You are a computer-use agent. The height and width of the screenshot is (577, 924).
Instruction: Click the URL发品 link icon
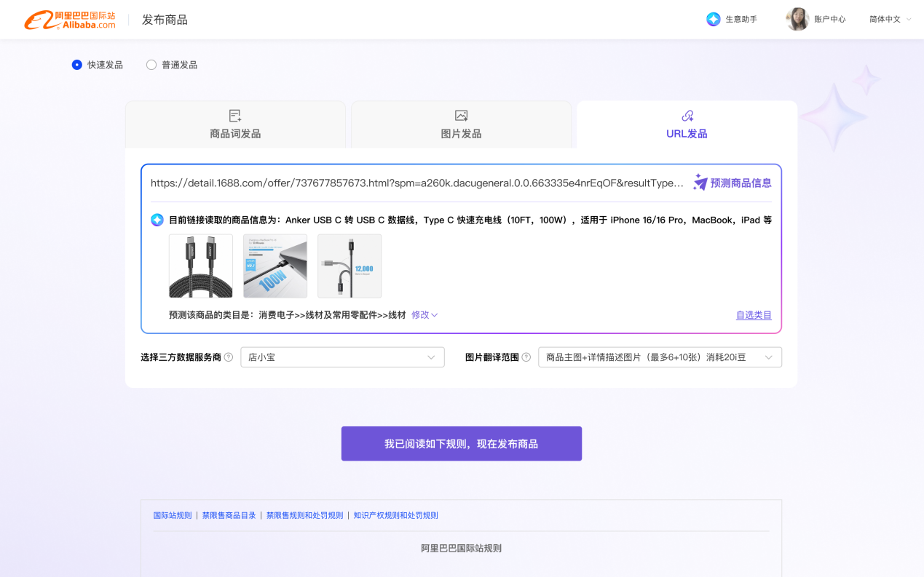coord(687,116)
